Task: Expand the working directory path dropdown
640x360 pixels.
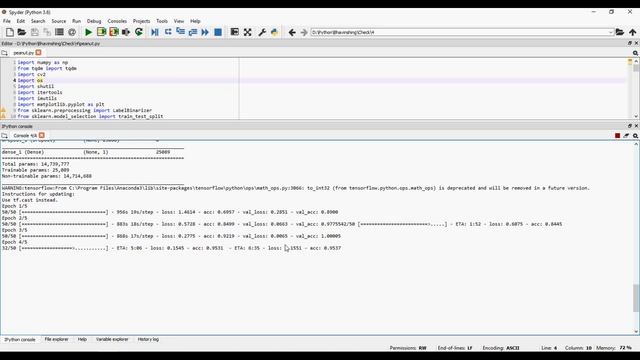Action: [611, 32]
